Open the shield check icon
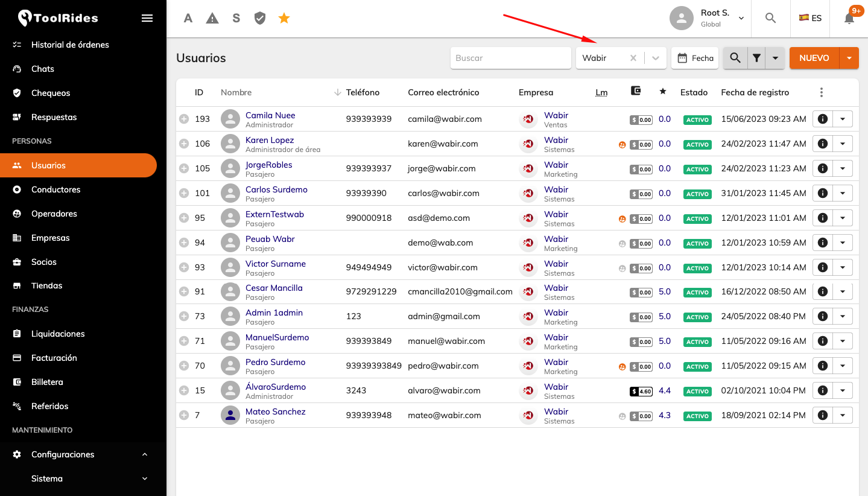This screenshot has height=496, width=868. click(260, 18)
